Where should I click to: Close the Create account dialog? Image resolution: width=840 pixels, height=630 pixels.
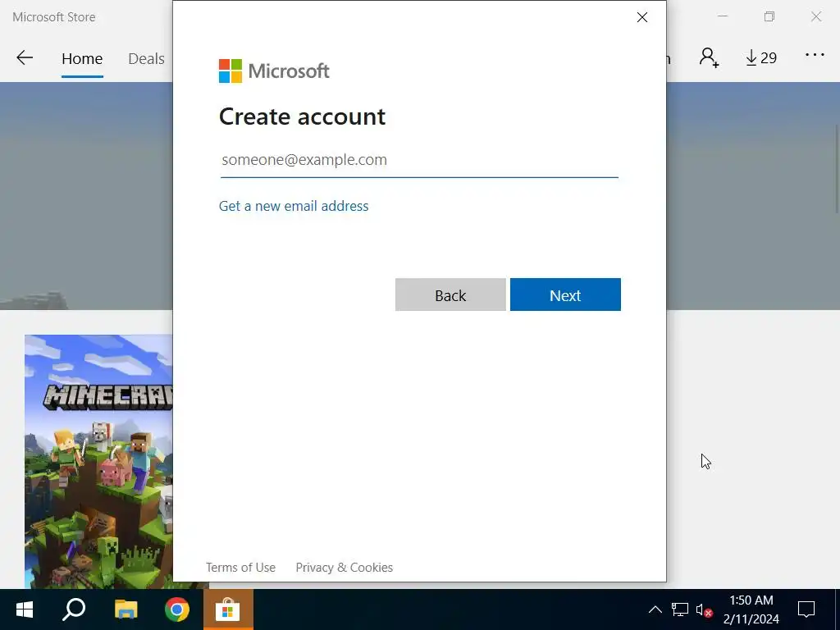click(641, 17)
